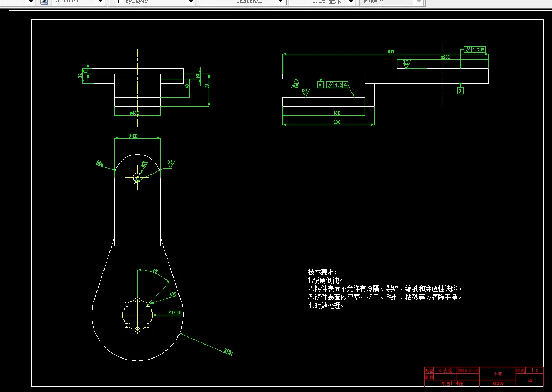
Task: Select the 180 dimension text
Action: [x=336, y=113]
